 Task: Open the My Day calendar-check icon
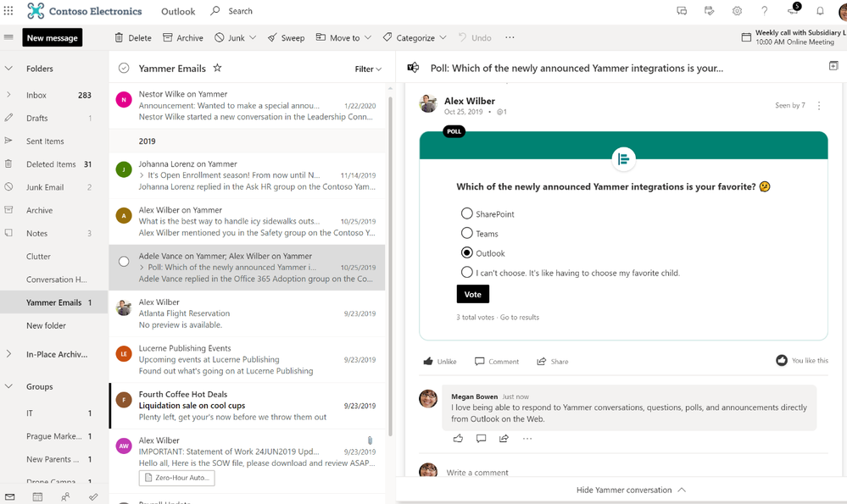click(710, 11)
